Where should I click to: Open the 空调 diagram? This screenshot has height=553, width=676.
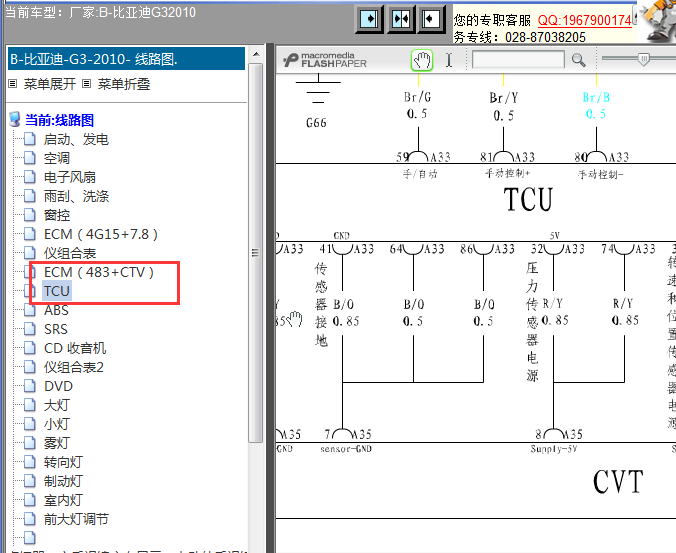(x=56, y=158)
